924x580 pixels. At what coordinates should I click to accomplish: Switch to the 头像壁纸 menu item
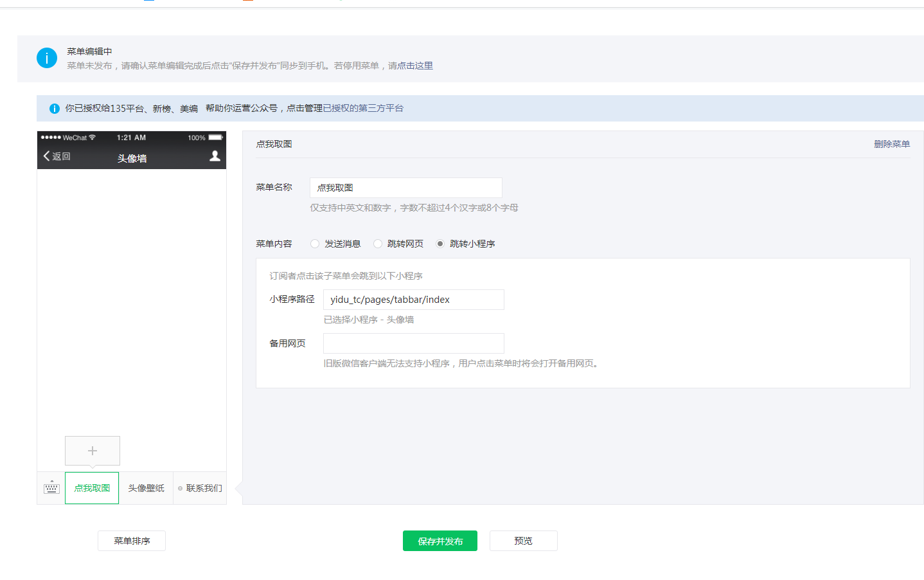pyautogui.click(x=146, y=488)
